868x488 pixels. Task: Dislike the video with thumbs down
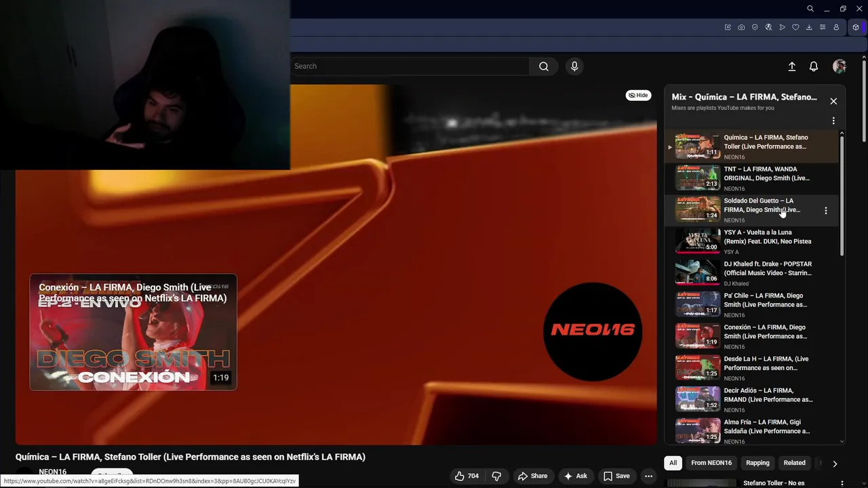[x=496, y=476]
